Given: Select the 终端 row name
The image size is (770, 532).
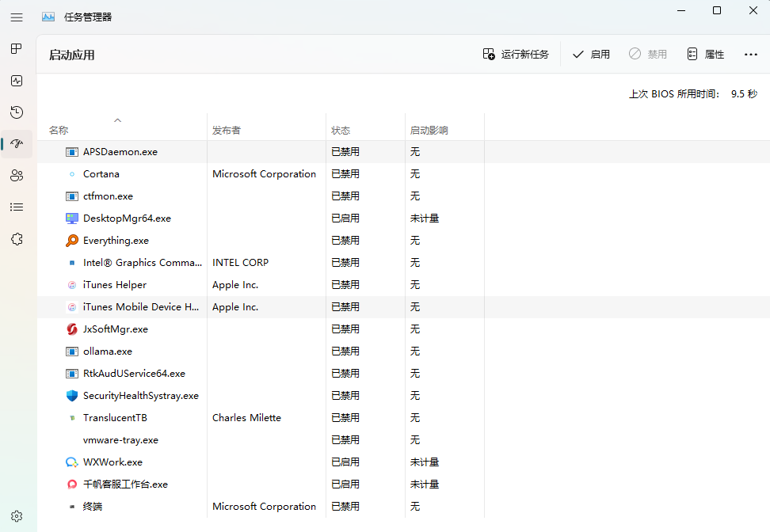Looking at the screenshot, I should pos(93,507).
